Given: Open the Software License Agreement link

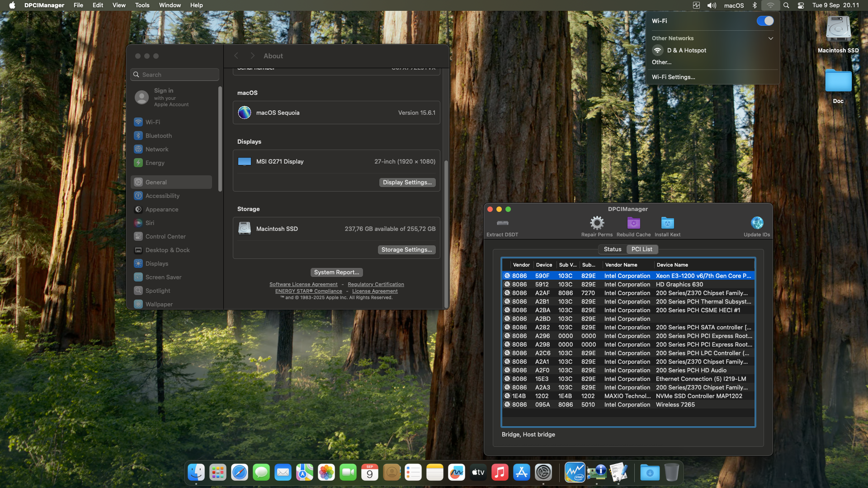Looking at the screenshot, I should pyautogui.click(x=303, y=285).
